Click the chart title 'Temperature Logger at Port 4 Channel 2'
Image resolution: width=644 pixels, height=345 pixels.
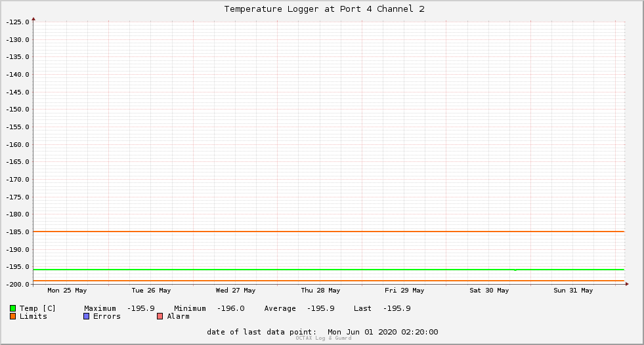(324, 9)
